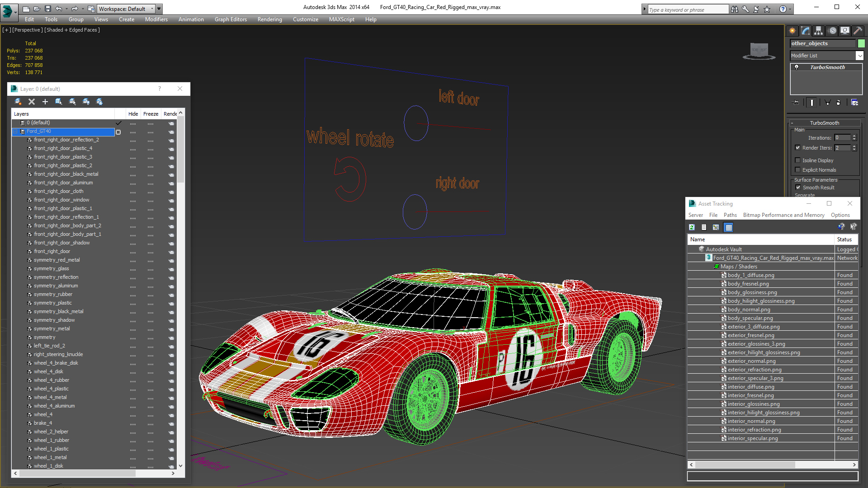
Task: Click the Subscription Center key icon
Action: tap(745, 9)
